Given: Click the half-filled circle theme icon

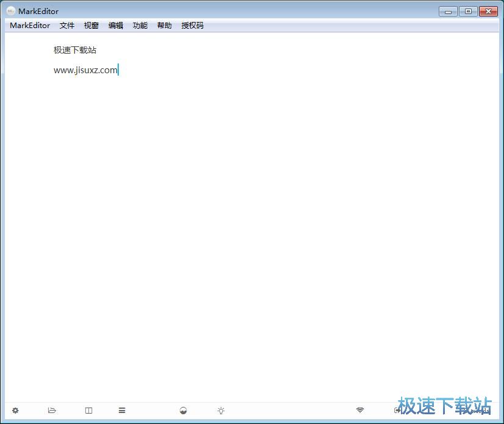Looking at the screenshot, I should [183, 411].
